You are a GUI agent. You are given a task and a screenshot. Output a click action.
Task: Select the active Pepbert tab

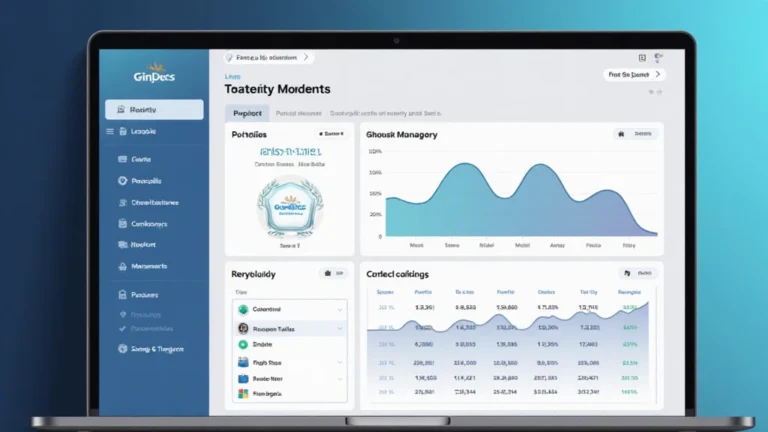point(244,113)
